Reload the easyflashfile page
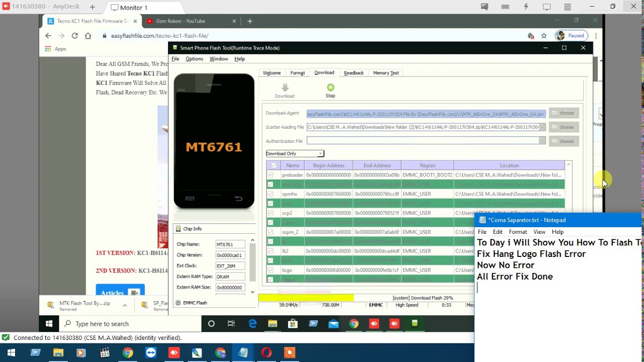Screen dimensions: 644x362 [74, 36]
